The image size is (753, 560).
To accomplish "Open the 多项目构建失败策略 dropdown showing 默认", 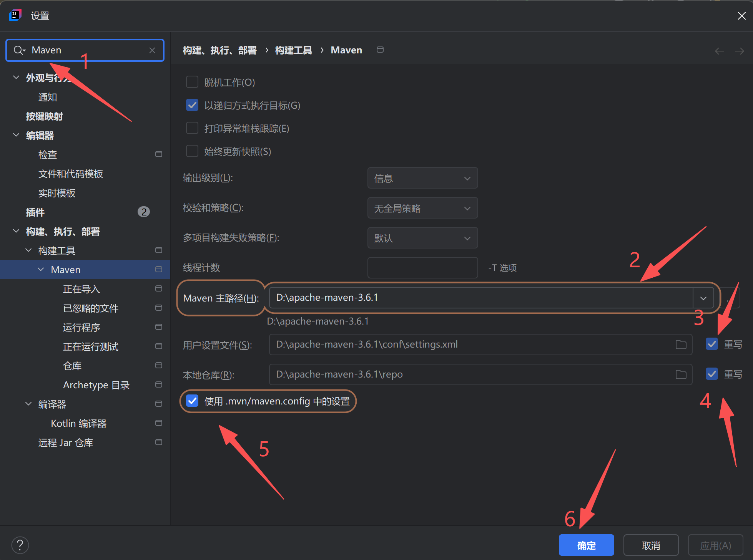I will (x=422, y=238).
